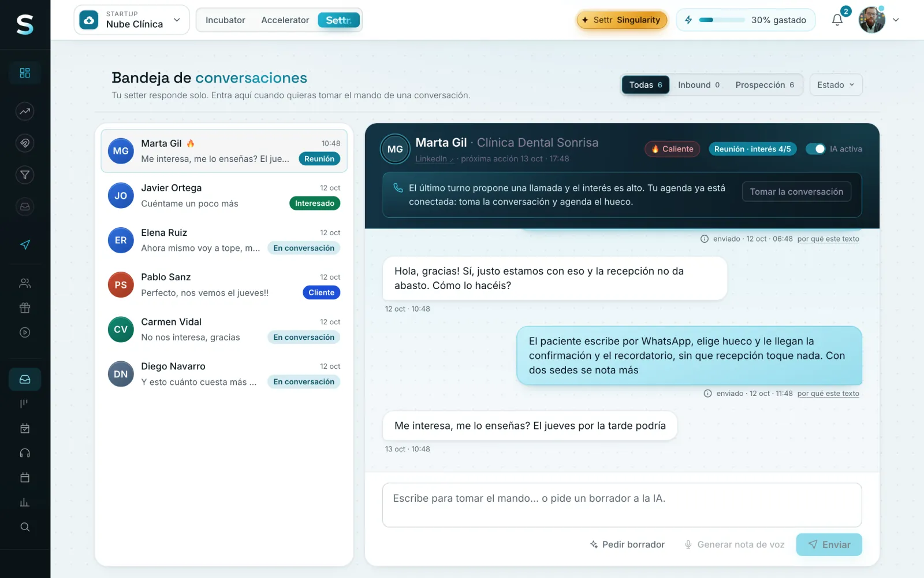924x578 pixels.
Task: Expand the user profile menu chevron
Action: (x=896, y=20)
